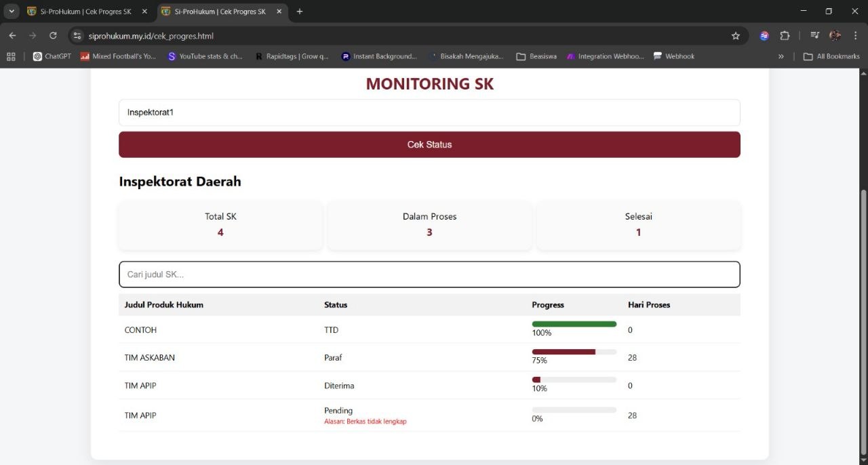The width and height of the screenshot is (868, 465).
Task: Open the Instant Background bookmark
Action: [x=379, y=56]
